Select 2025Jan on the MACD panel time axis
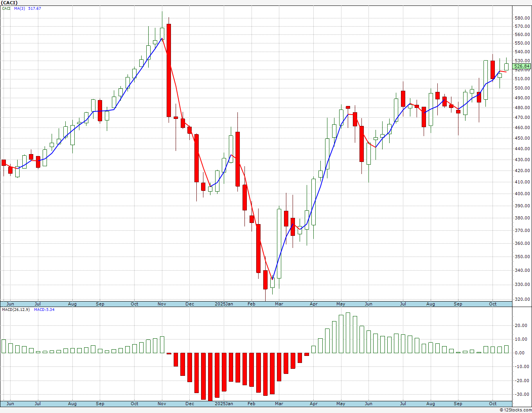Viewport: 532px width, 413px height. (x=224, y=404)
